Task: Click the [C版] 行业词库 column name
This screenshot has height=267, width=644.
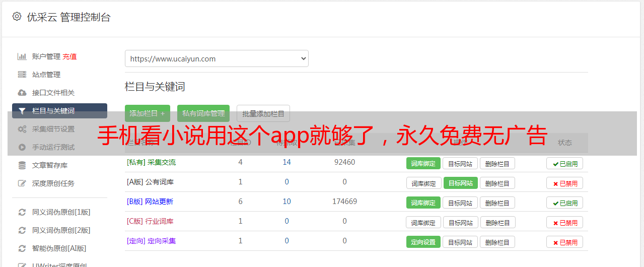Action: pyautogui.click(x=150, y=221)
